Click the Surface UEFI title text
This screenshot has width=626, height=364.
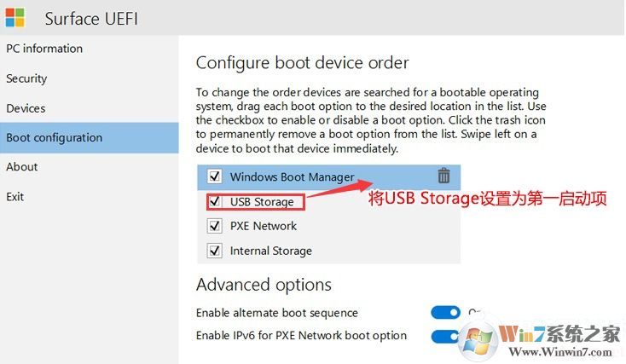pyautogui.click(x=93, y=18)
